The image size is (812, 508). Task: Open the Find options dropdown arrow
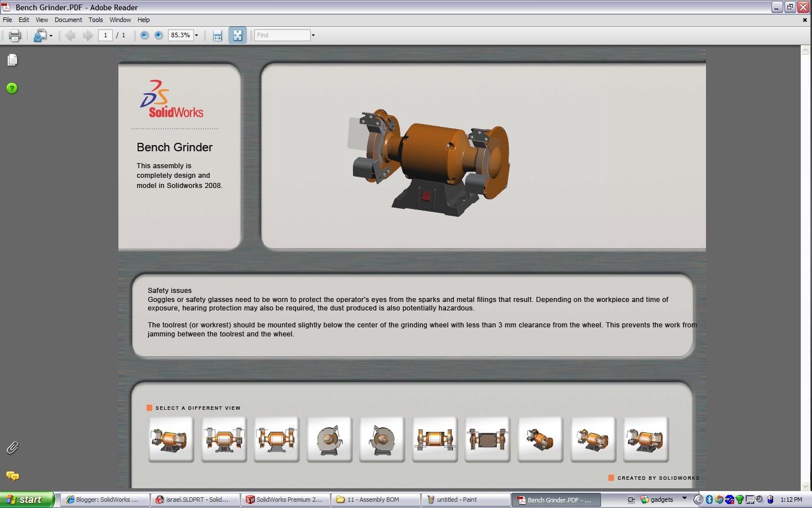tap(313, 35)
